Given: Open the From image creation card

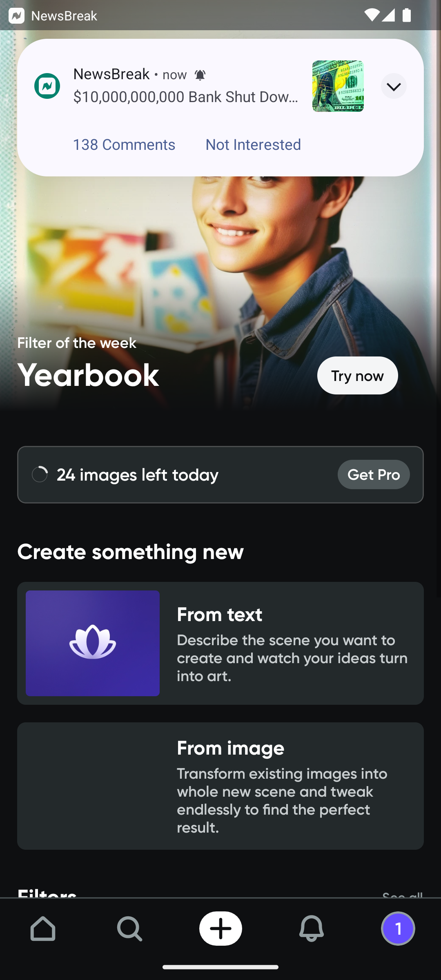Looking at the screenshot, I should (220, 786).
